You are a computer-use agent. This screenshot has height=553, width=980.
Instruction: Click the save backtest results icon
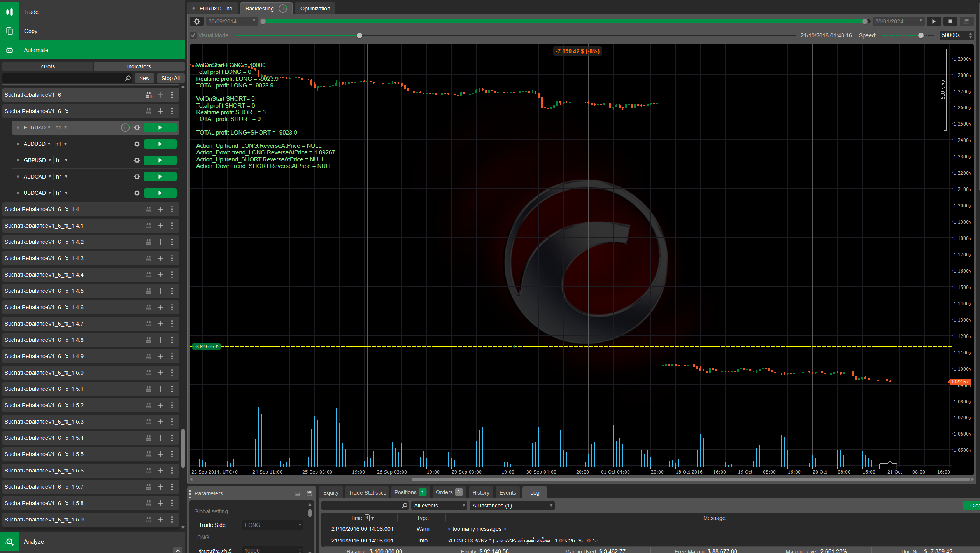pos(967,21)
